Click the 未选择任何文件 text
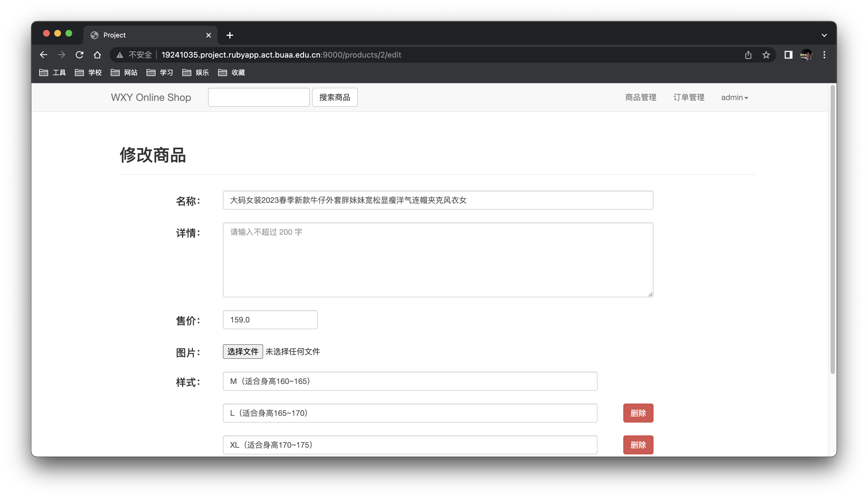868x498 pixels. click(293, 352)
